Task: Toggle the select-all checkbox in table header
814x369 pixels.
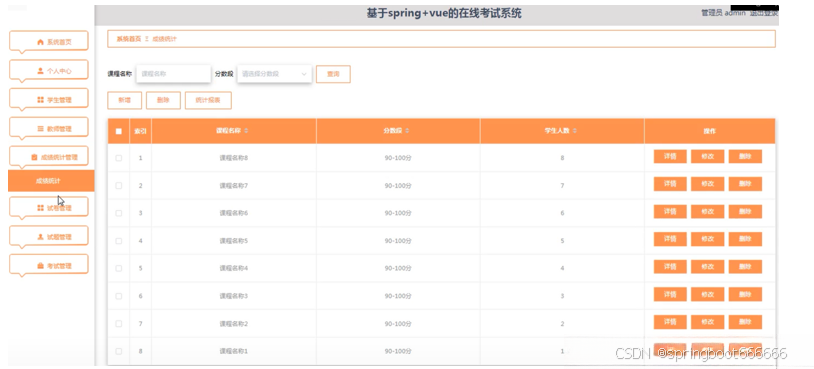Action: coord(118,131)
